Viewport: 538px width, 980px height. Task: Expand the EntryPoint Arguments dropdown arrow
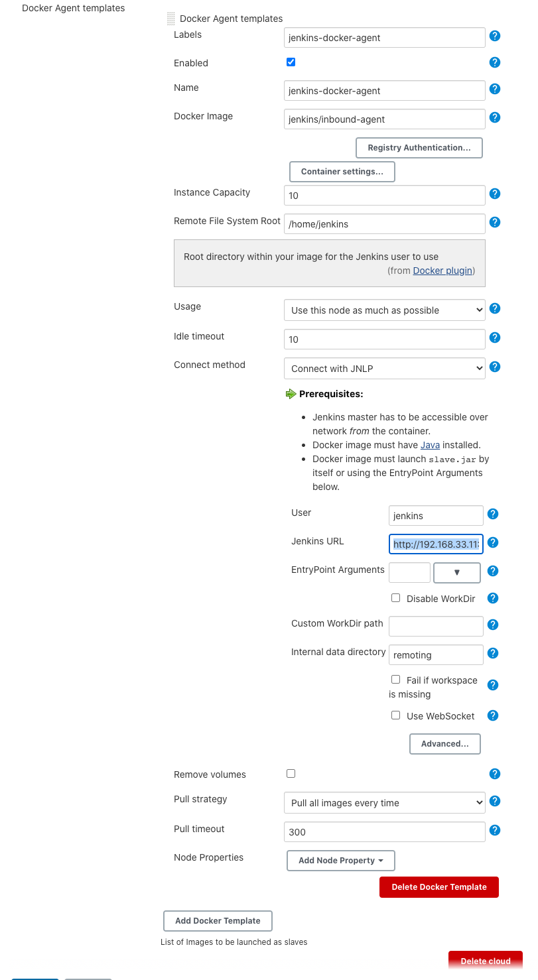(x=456, y=572)
